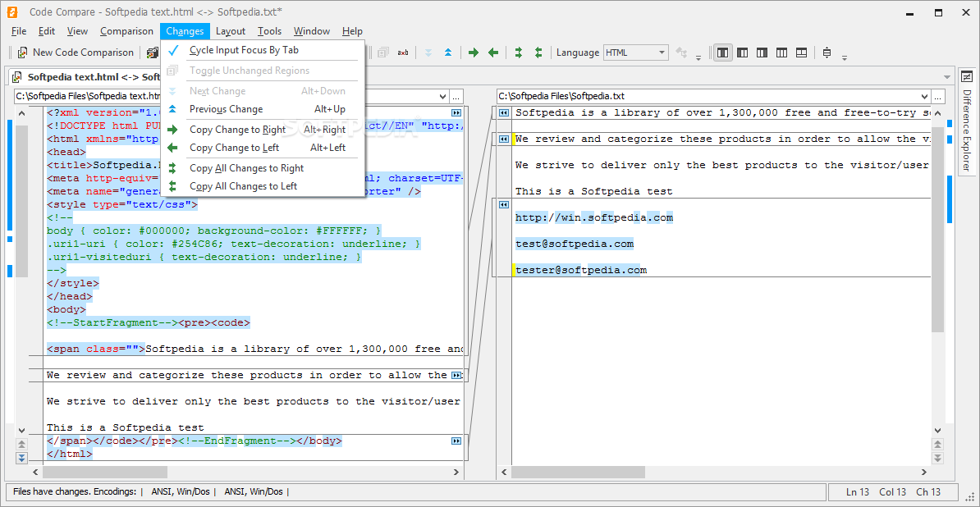
Task: Click the 'Ln 13' status bar entry
Action: point(859,492)
